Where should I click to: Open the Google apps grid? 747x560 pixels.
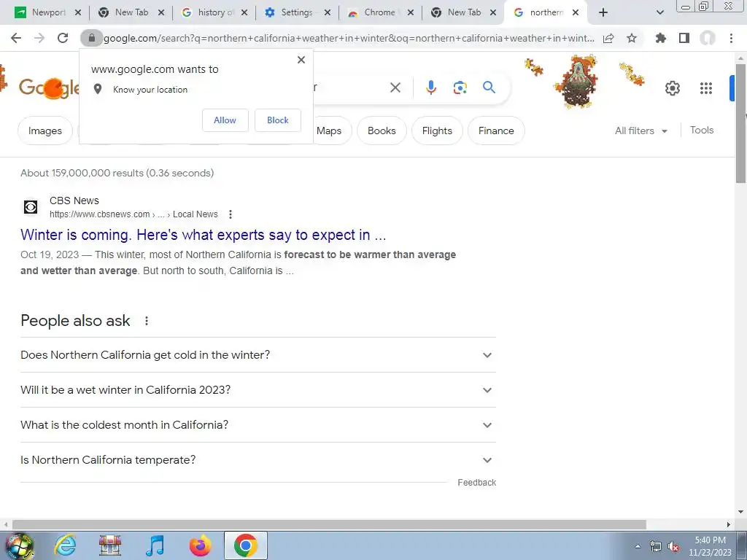tap(706, 88)
